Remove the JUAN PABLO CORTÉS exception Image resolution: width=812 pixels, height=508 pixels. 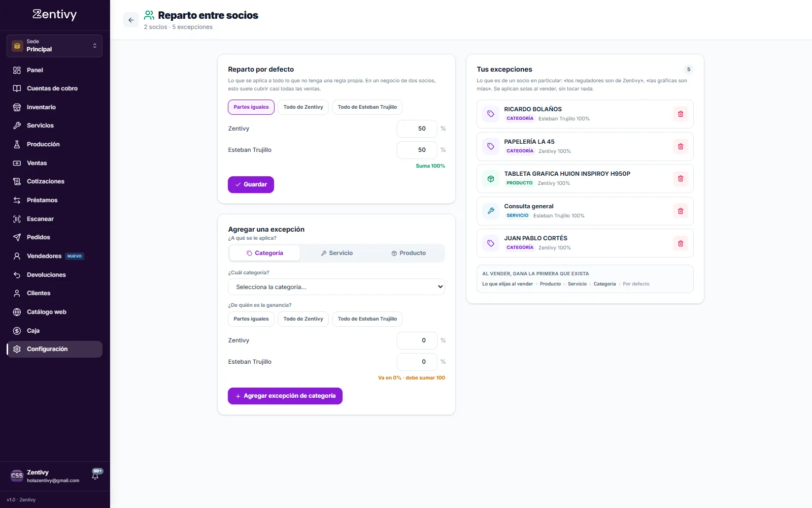pos(681,244)
